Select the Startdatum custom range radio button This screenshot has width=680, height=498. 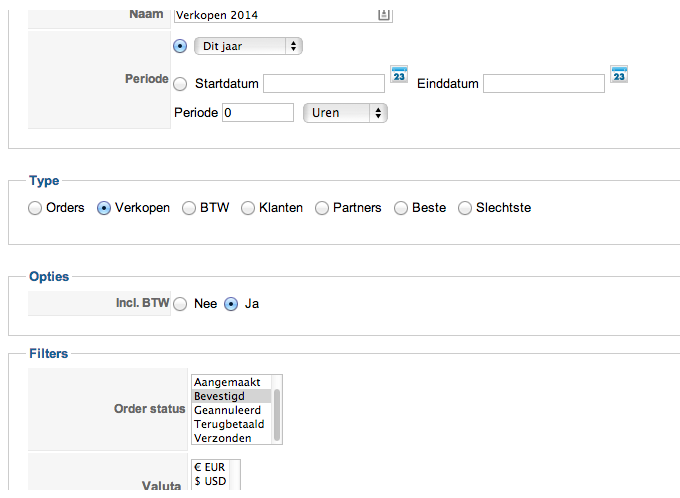pyautogui.click(x=180, y=84)
